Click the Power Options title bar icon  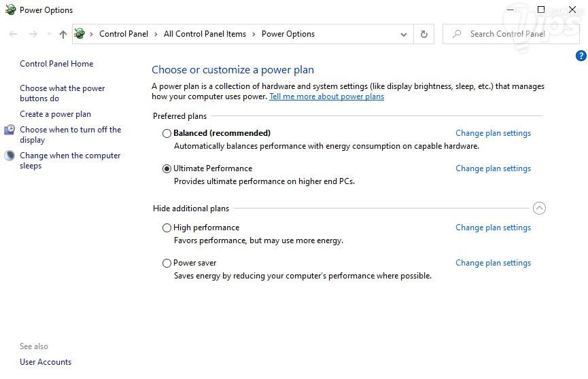coord(10,10)
